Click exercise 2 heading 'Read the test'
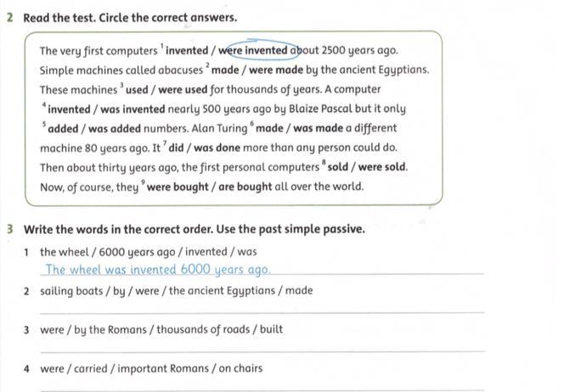Screen dimensions: 564x392 pyautogui.click(x=130, y=18)
